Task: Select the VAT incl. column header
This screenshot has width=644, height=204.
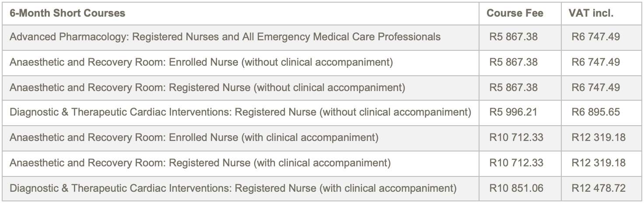Action: [591, 13]
